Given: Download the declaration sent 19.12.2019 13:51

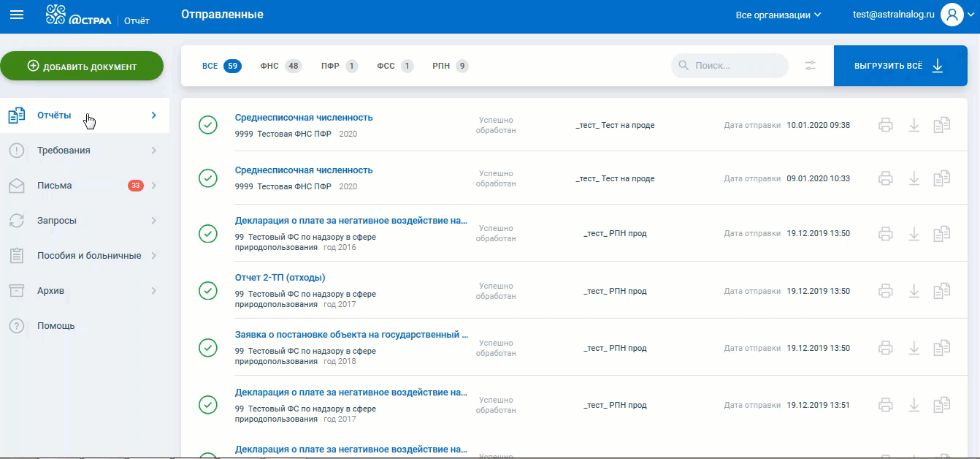Looking at the screenshot, I should pos(914,405).
